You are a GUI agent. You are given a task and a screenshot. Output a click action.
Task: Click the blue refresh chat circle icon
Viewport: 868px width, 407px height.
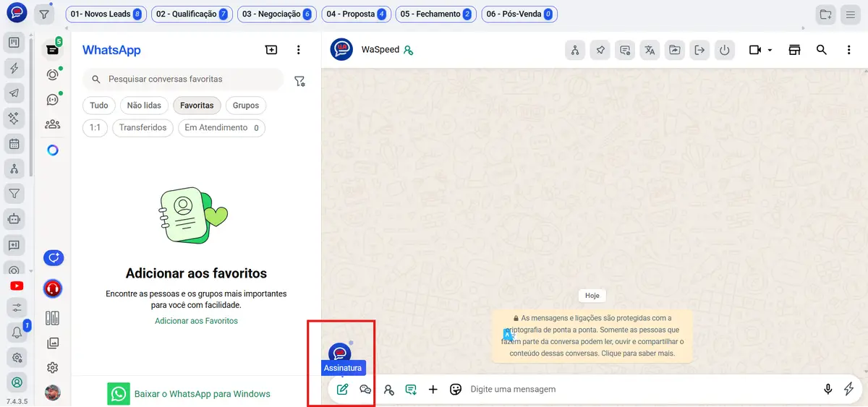53,257
